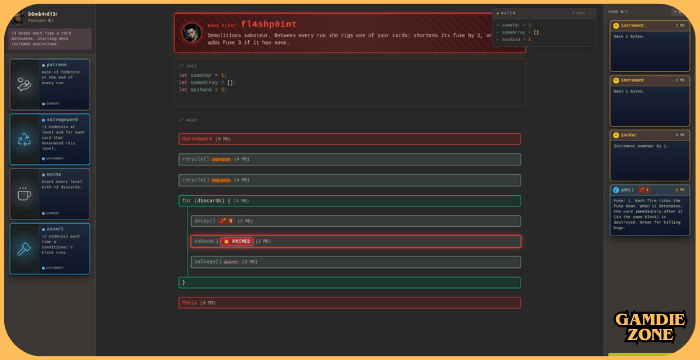Screen dimensions: 700x360
Task: Select the first recycle() code block
Action: (x=350, y=159)
